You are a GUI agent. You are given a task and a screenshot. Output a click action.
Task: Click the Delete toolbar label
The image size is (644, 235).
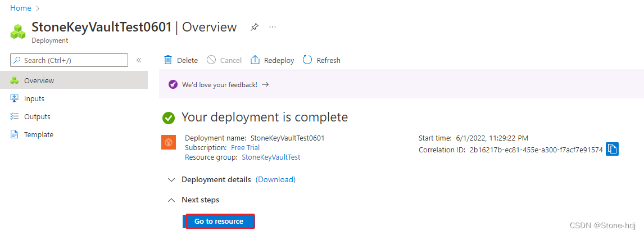pos(187,60)
